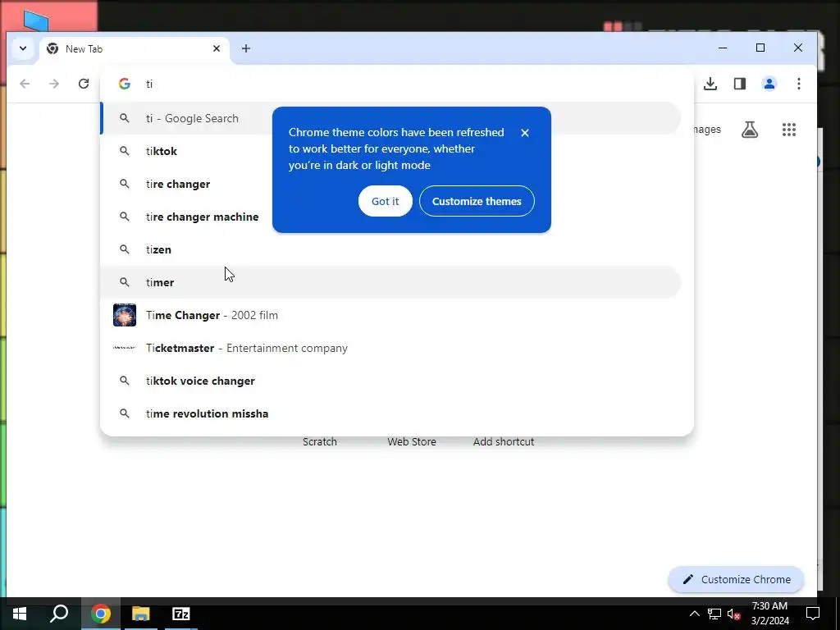Click the muted volume tray icon
The height and width of the screenshot is (630, 840).
pos(734,614)
